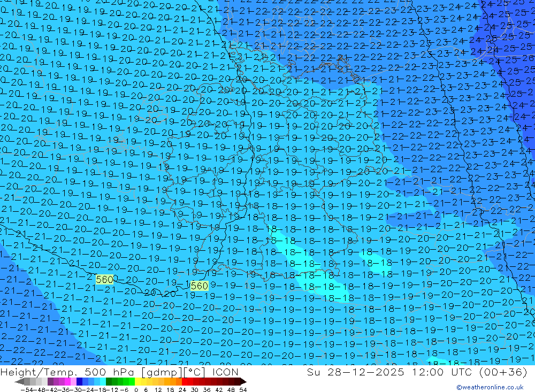
Task: Click the 'ICON' model name
Action: [x=225, y=372]
